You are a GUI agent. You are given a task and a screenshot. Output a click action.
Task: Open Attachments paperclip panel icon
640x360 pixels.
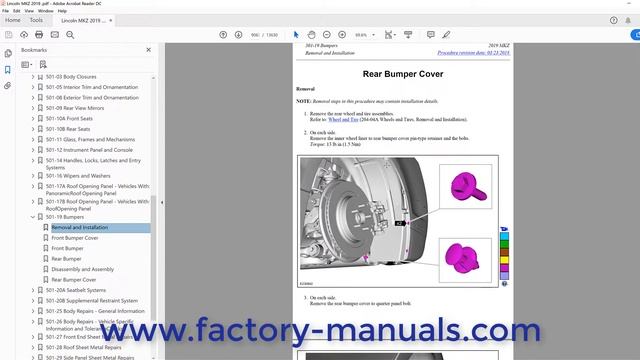8,86
